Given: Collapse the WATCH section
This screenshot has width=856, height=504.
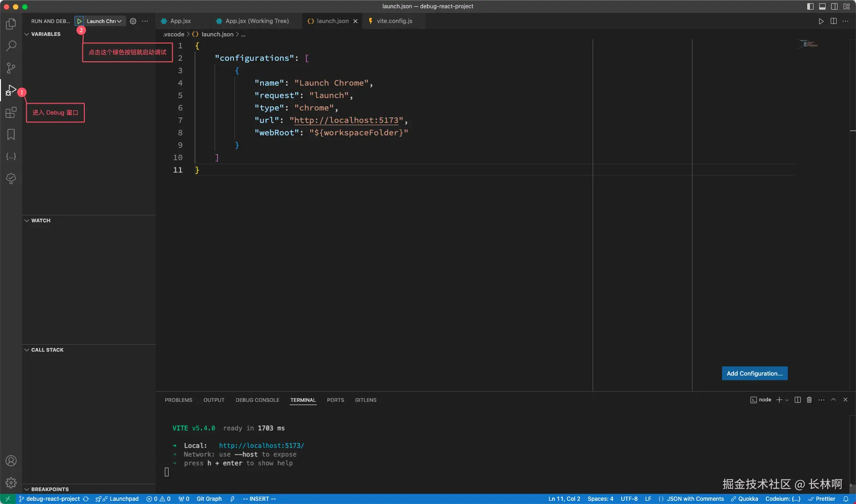Looking at the screenshot, I should click(41, 220).
